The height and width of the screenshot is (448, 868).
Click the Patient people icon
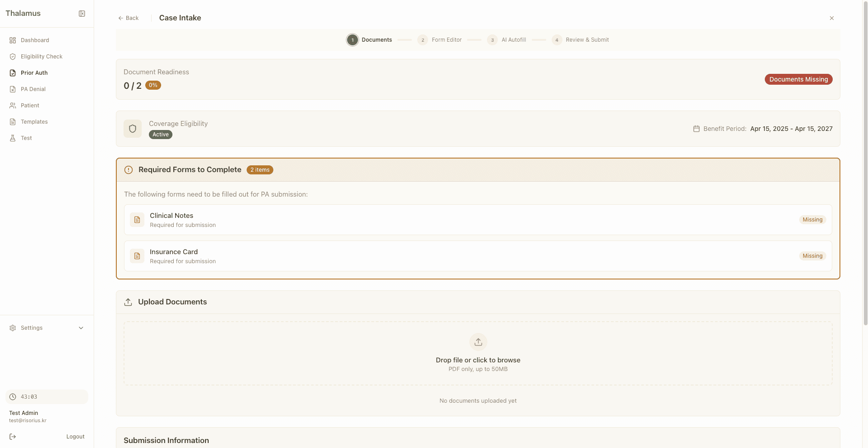[x=13, y=106]
